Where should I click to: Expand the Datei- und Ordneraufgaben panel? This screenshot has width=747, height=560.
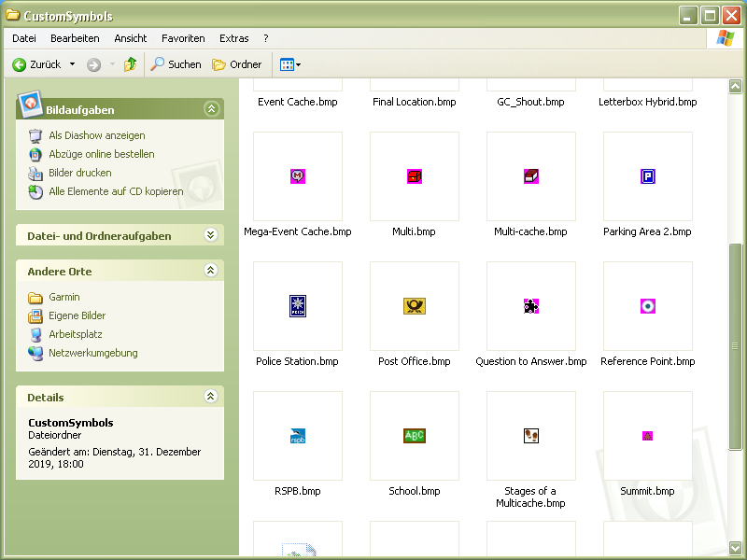coord(211,235)
